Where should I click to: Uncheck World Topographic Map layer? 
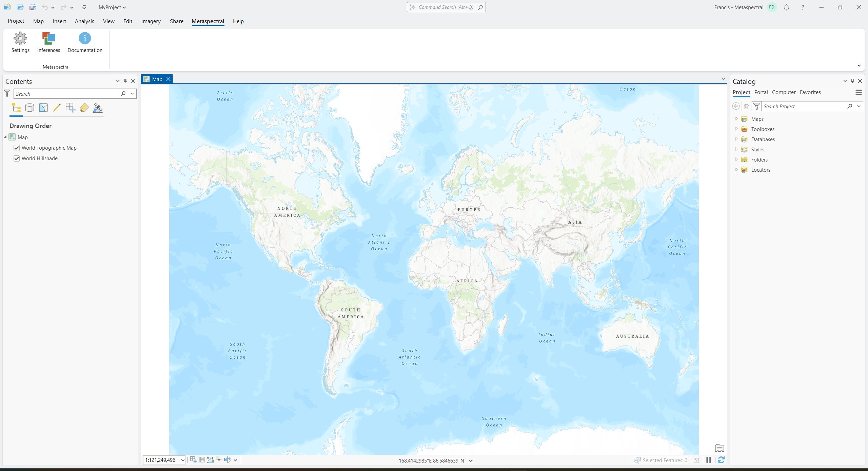[17, 148]
